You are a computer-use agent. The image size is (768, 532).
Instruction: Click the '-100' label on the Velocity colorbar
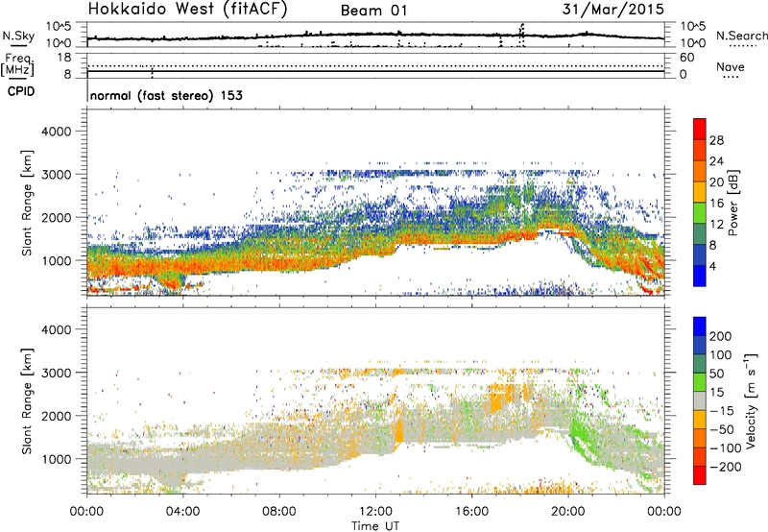pyautogui.click(x=726, y=448)
